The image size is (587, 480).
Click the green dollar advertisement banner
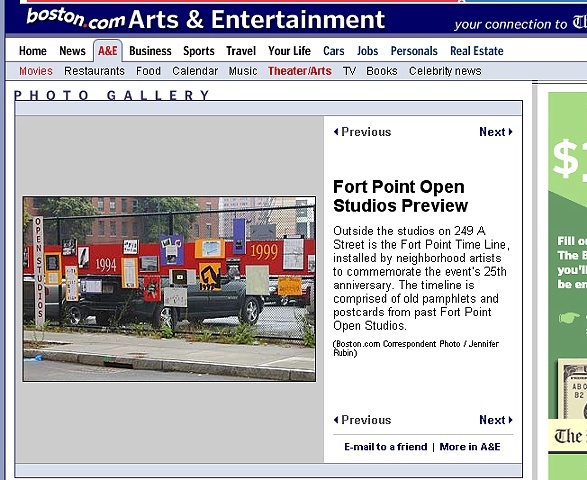[x=568, y=286]
